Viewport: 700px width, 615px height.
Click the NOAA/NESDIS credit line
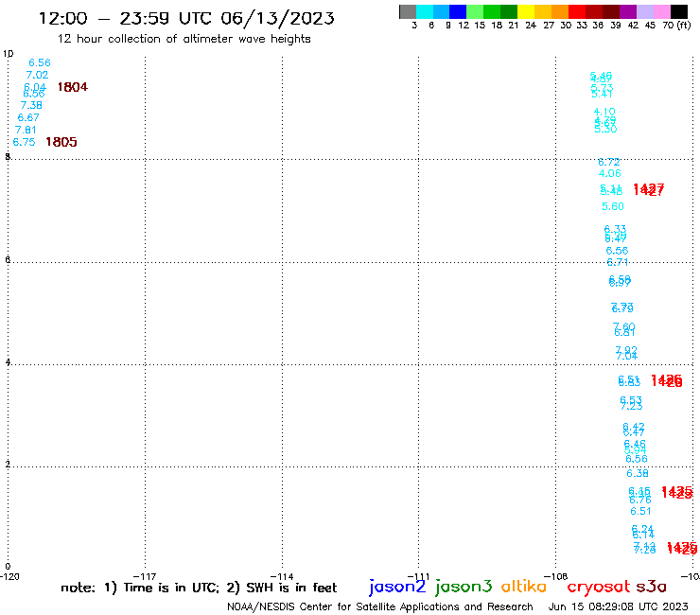tap(380, 606)
